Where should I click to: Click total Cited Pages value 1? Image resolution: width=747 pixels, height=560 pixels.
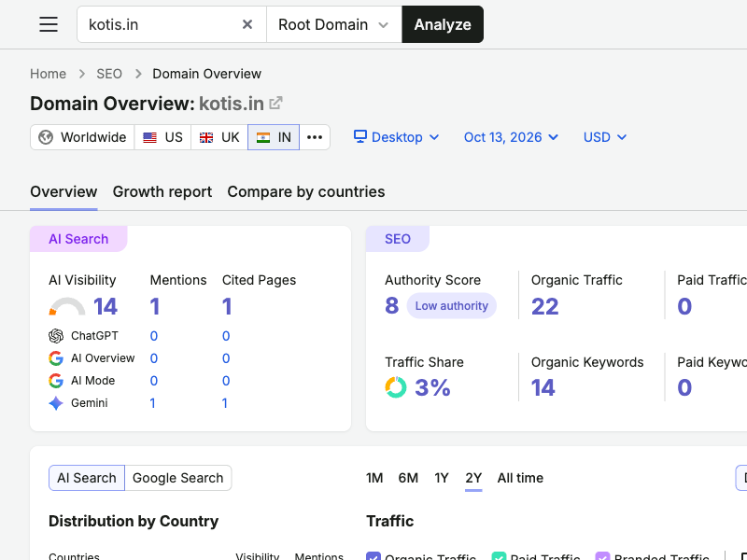(x=227, y=306)
